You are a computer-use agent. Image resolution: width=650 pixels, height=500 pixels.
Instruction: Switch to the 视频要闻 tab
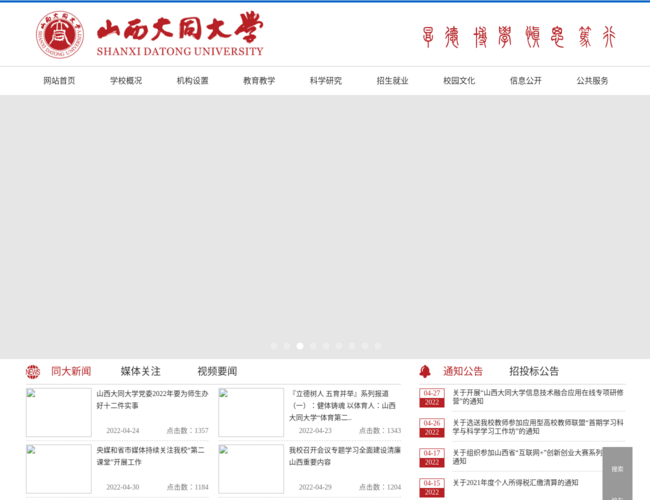tap(217, 371)
